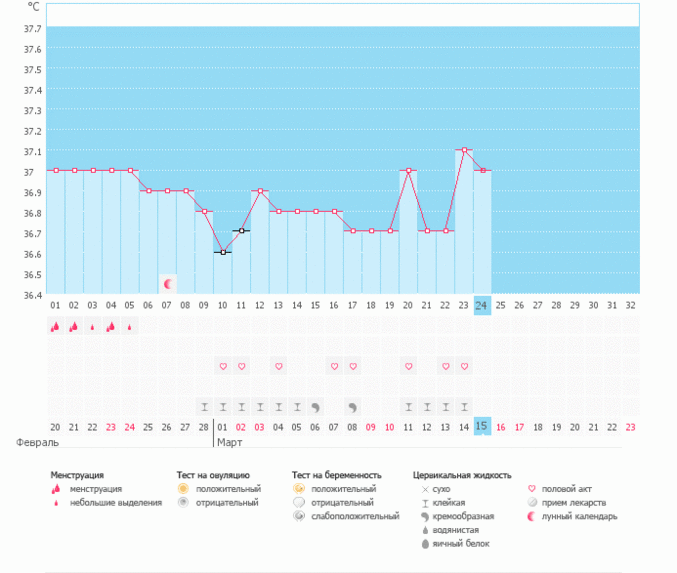The image size is (677, 573).
Task: Select the light discharge icon on day 03
Action: 92,327
